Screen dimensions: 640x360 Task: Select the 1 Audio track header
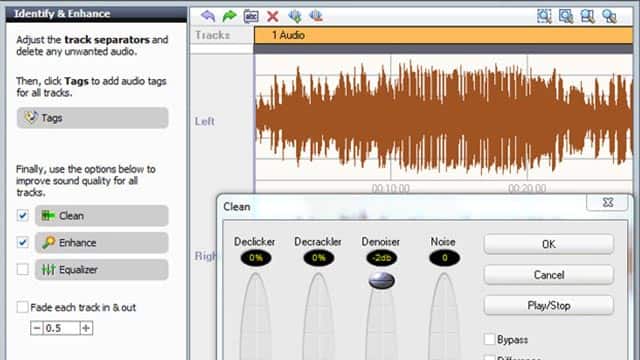tap(443, 35)
